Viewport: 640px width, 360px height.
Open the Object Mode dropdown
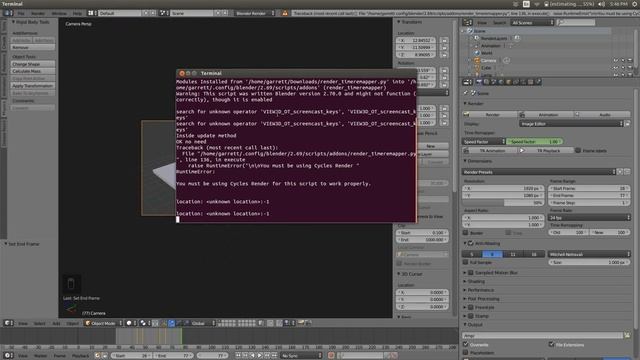[103, 323]
